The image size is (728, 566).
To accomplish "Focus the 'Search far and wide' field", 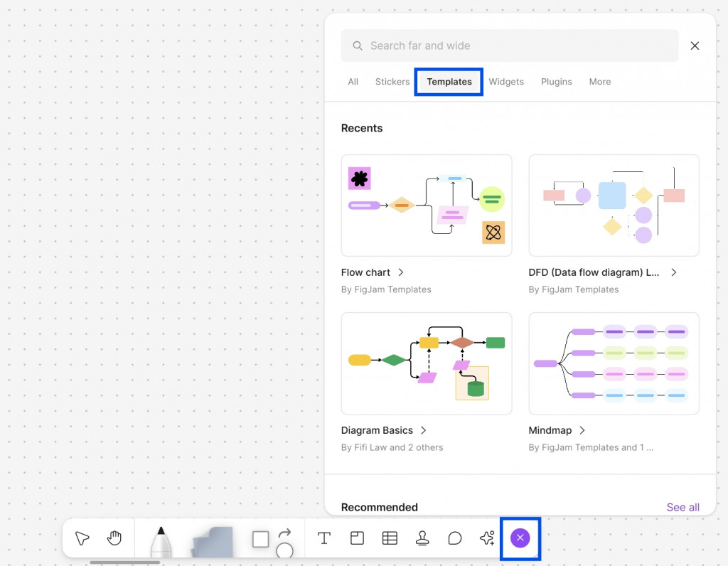I will (x=509, y=46).
